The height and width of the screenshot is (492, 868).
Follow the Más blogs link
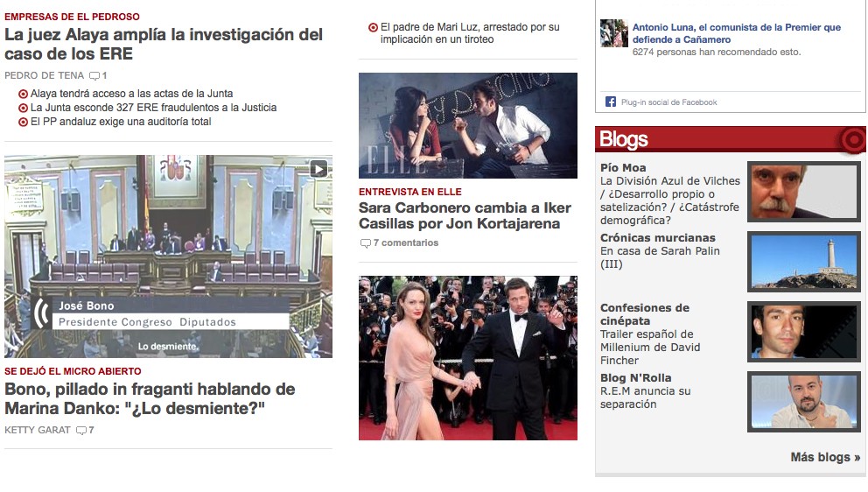coord(824,457)
